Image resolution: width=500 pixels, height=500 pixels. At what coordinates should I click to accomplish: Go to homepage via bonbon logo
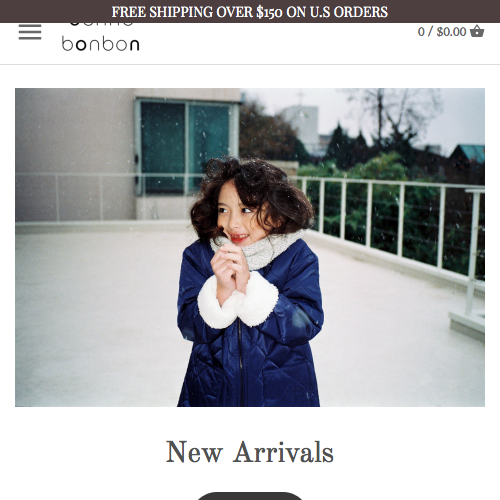pos(100,37)
